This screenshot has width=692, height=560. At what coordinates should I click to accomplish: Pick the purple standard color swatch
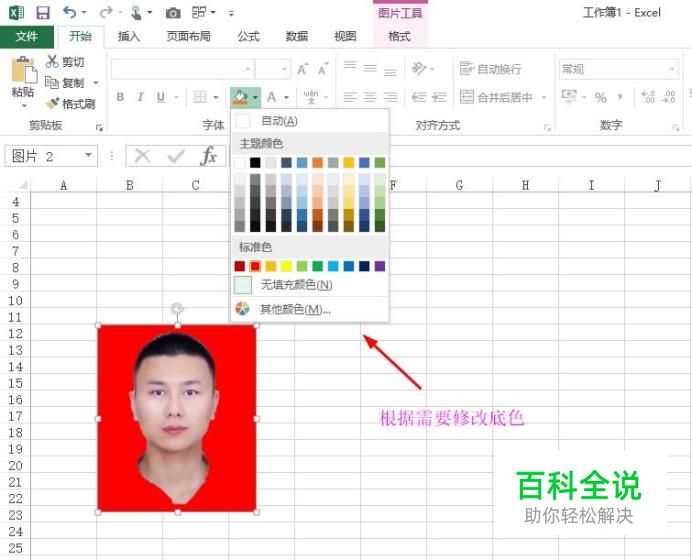[x=380, y=266]
